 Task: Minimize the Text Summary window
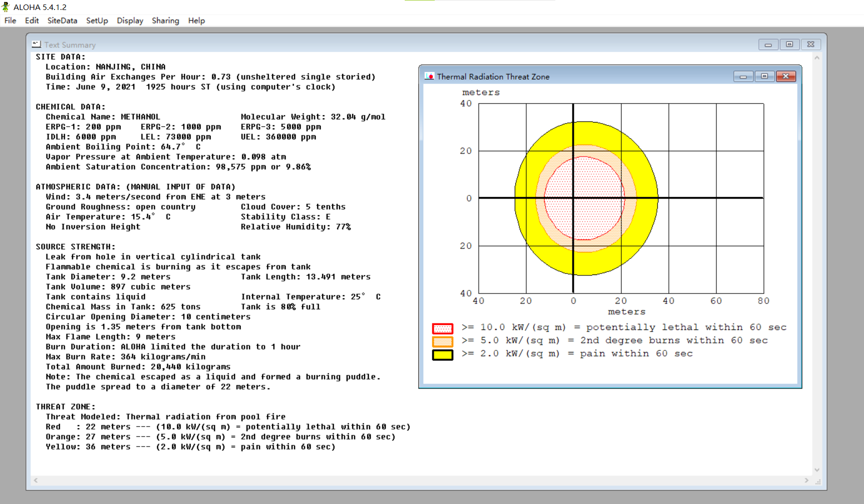(x=768, y=44)
